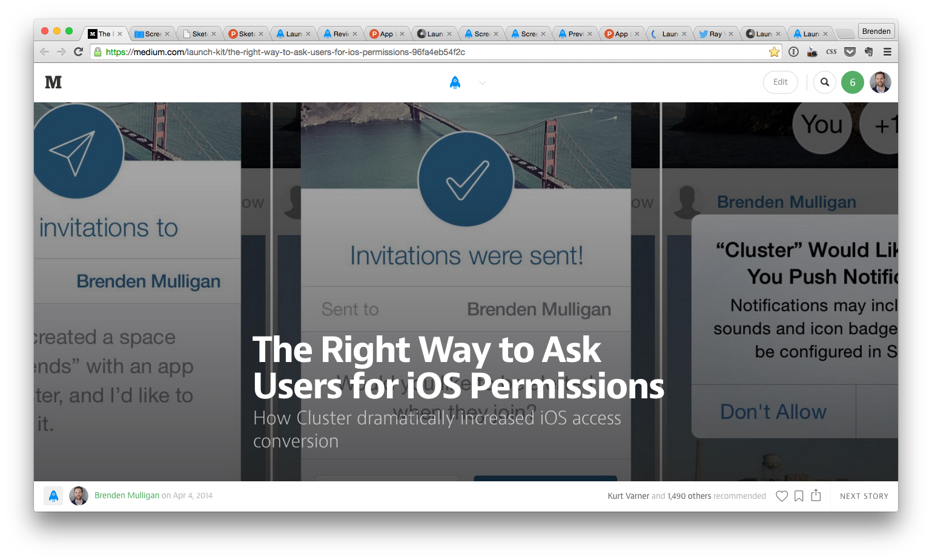Close the 'Revi' tab
Screen dimensions: 932x560
point(355,34)
